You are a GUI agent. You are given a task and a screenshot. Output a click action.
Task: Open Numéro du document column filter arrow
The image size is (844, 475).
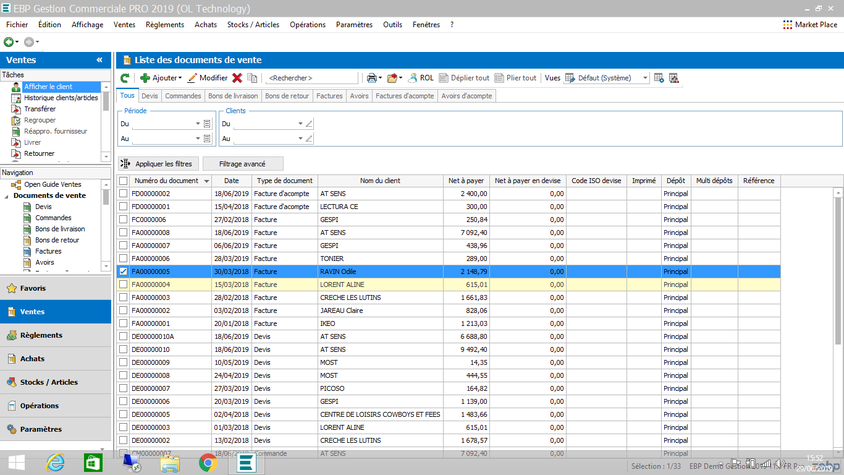pos(206,181)
